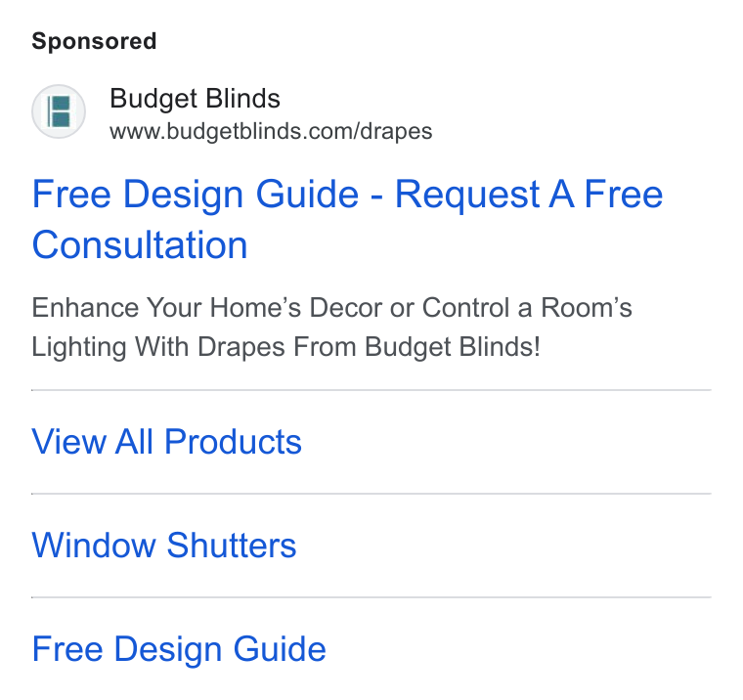Click the Enhance Your Home's Decor description

(x=331, y=308)
